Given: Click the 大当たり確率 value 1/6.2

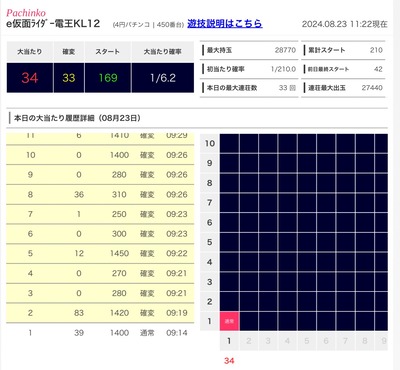Looking at the screenshot, I should 163,78.
